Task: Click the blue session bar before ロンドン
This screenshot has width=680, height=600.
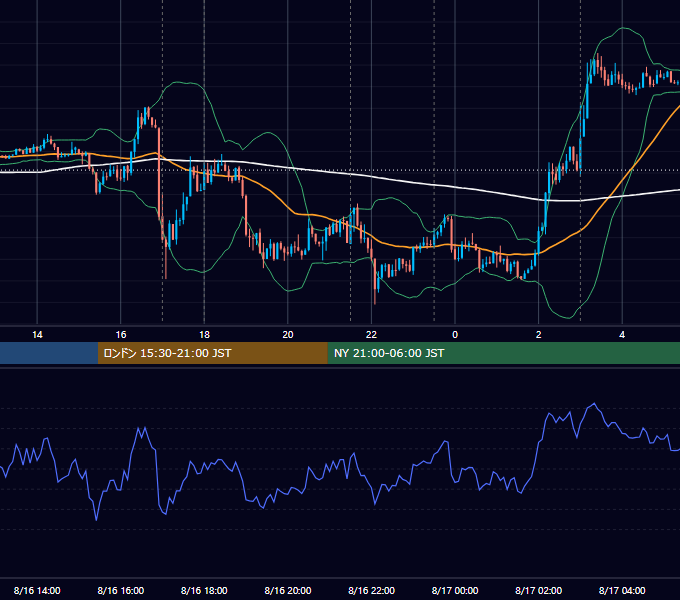Action: pyautogui.click(x=49, y=353)
